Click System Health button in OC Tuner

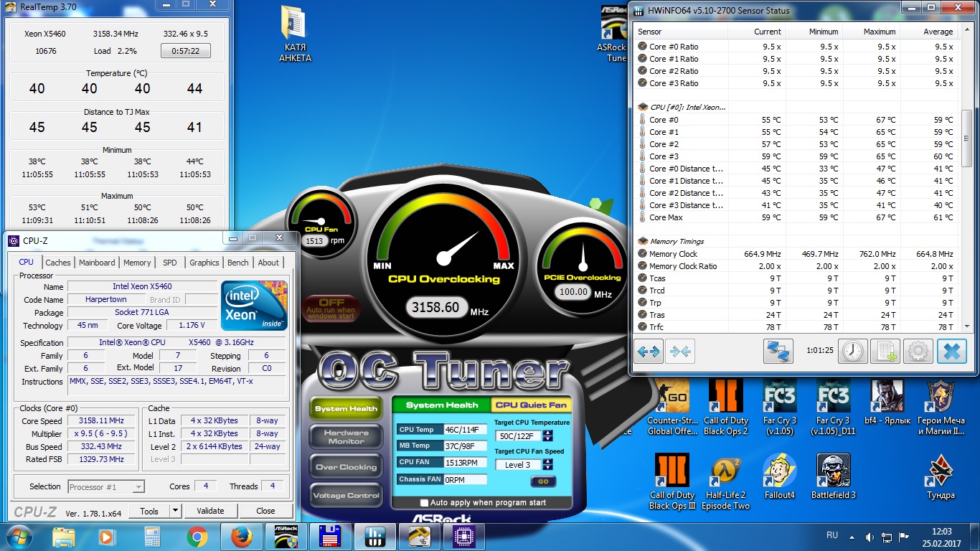pyautogui.click(x=346, y=408)
